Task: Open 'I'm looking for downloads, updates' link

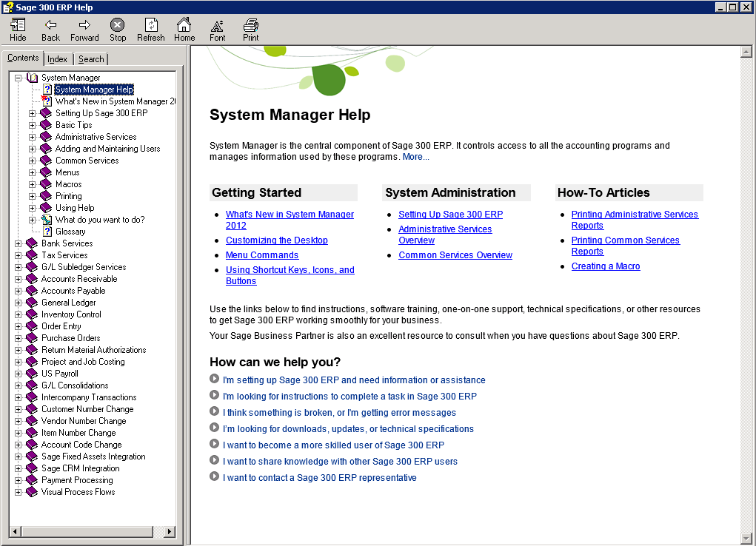Action: [348, 429]
